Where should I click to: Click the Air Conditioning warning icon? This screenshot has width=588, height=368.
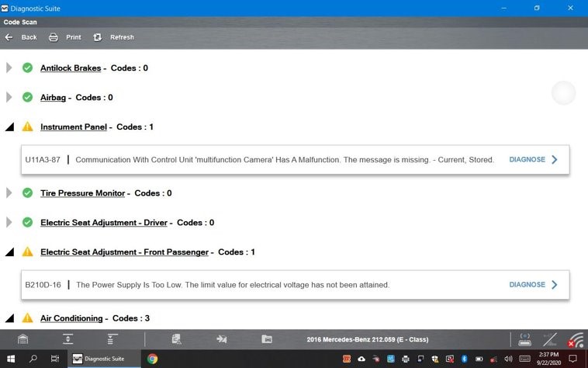[27, 318]
